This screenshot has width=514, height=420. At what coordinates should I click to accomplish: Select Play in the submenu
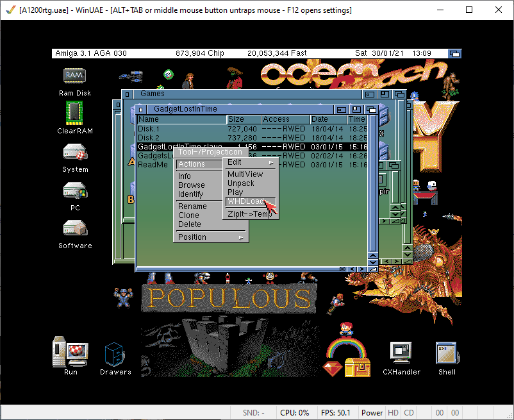(251, 192)
